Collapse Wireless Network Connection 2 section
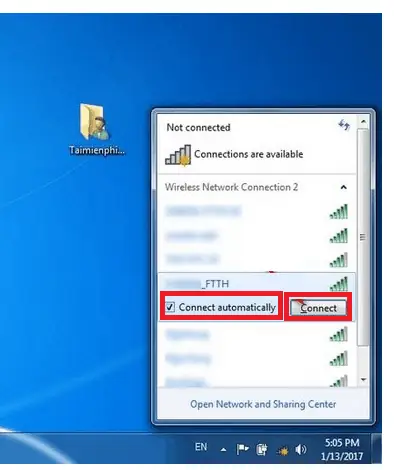Image resolution: width=394 pixels, height=470 pixels. [x=343, y=187]
